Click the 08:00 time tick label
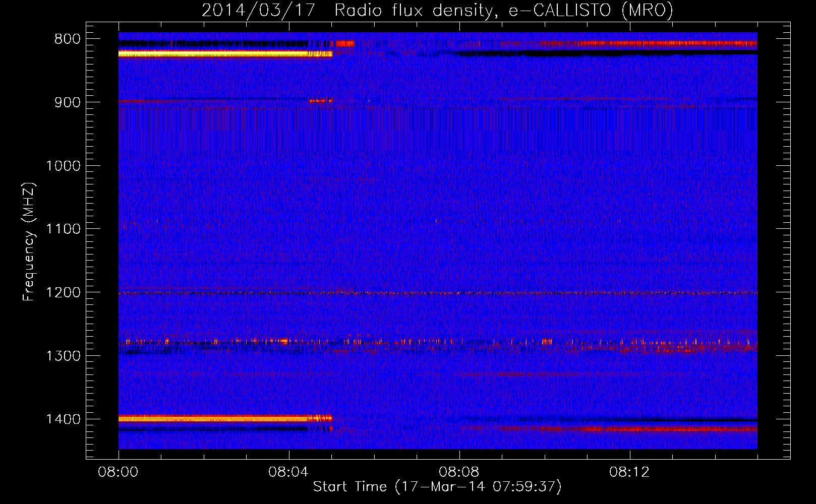 119,472
